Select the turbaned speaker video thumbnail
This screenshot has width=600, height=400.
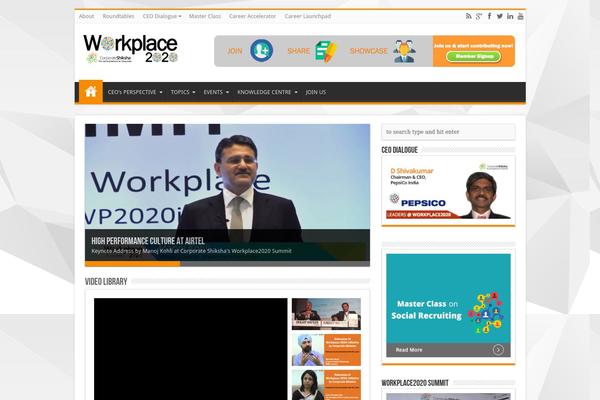326,350
